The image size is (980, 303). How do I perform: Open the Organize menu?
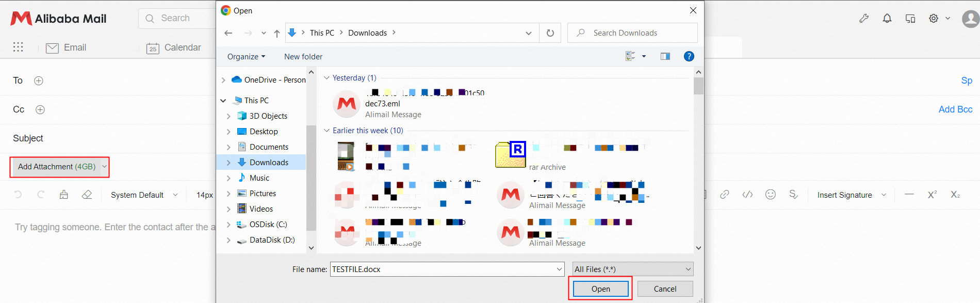pyautogui.click(x=246, y=56)
